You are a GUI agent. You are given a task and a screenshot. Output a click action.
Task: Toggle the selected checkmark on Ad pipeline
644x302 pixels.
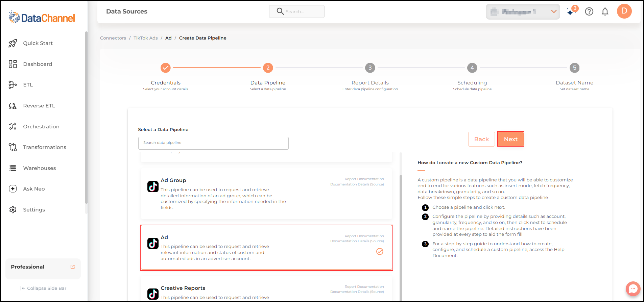380,252
